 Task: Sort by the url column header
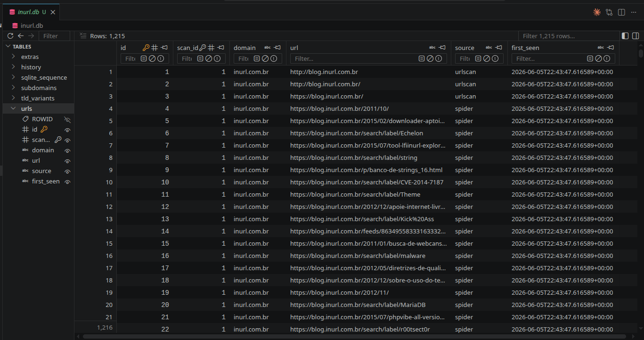click(x=294, y=48)
